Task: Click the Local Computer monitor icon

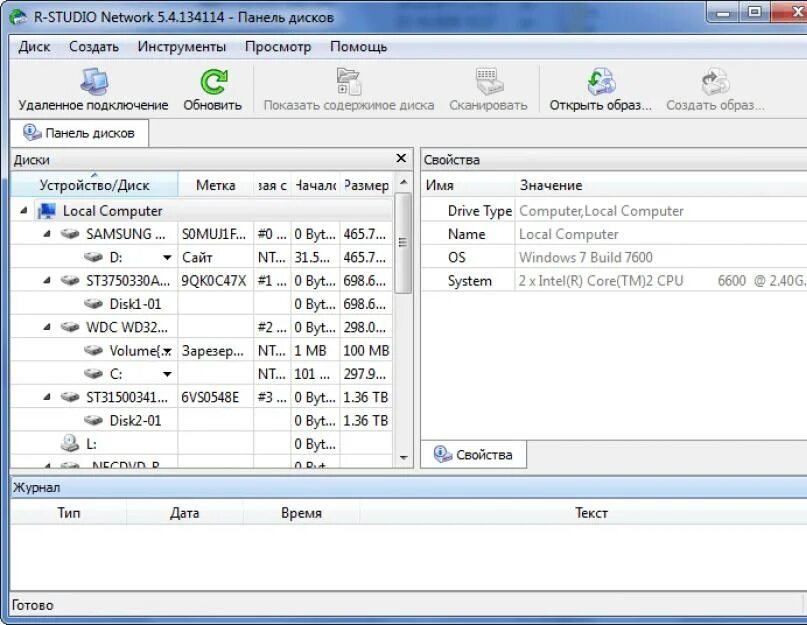Action: pyautogui.click(x=47, y=211)
